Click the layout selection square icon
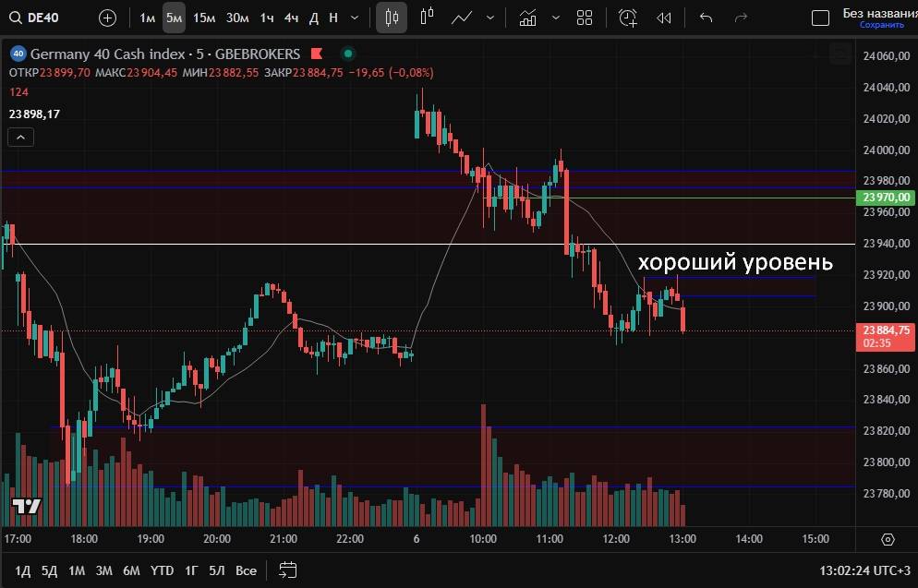The height and width of the screenshot is (588, 918). [x=820, y=18]
